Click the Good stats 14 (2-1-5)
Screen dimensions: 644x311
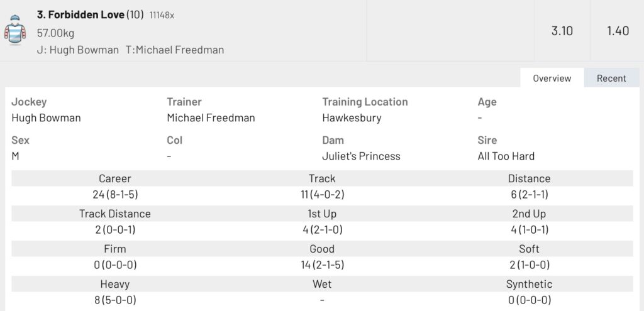pos(322,265)
